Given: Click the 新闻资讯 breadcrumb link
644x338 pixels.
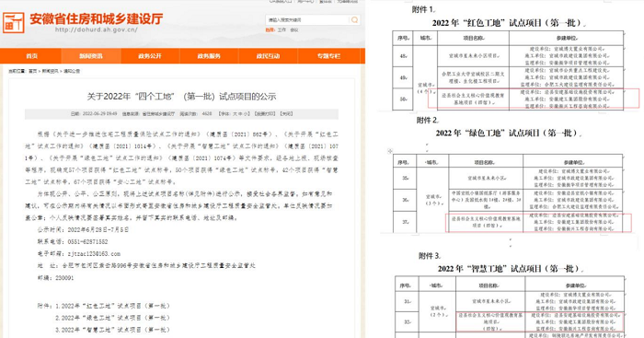Looking at the screenshot, I should [50, 71].
